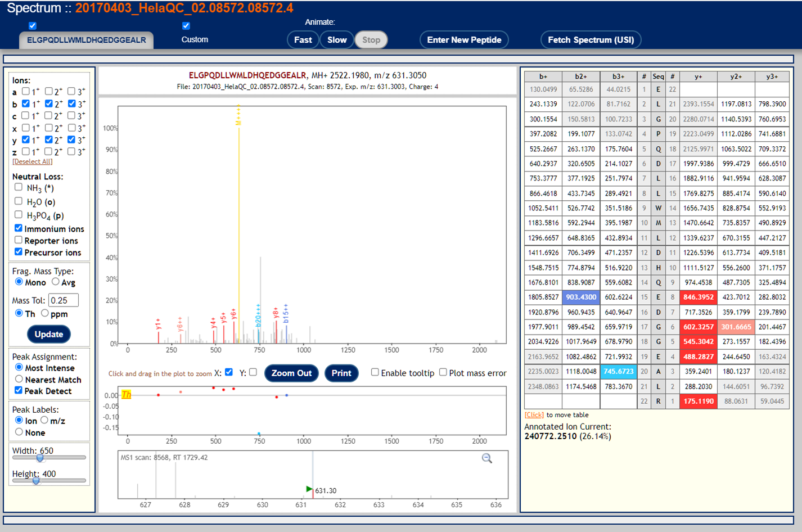This screenshot has width=802, height=532.
Task: Enable the Y zoom axis checkbox
Action: point(253,372)
